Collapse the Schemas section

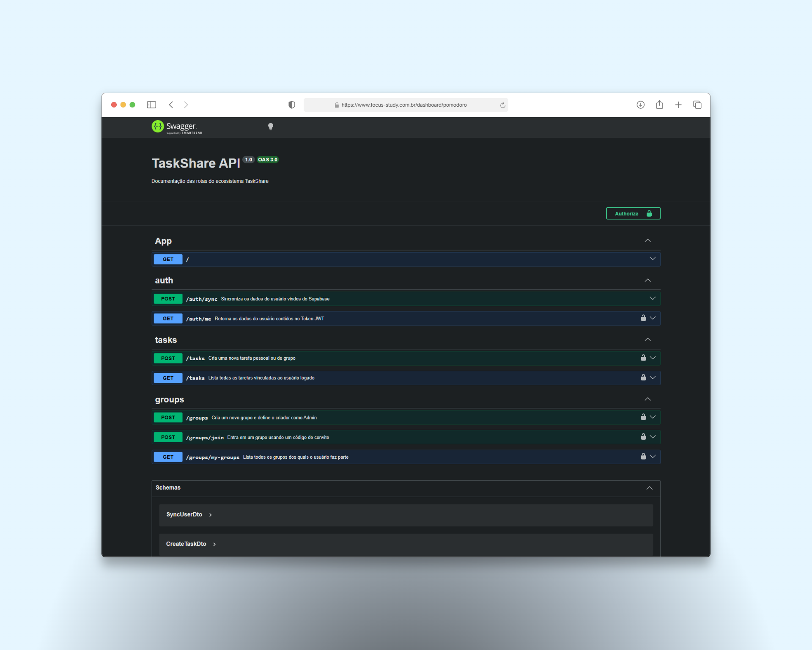pyautogui.click(x=649, y=487)
